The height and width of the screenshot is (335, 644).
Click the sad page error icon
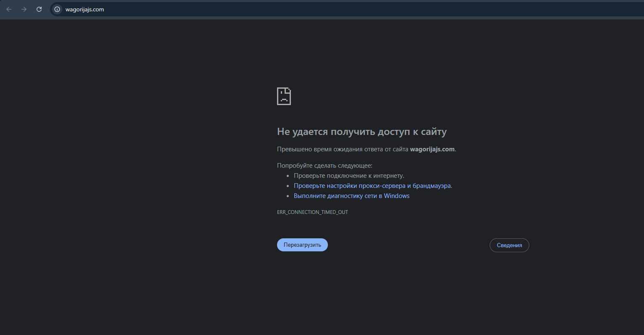[x=284, y=96]
